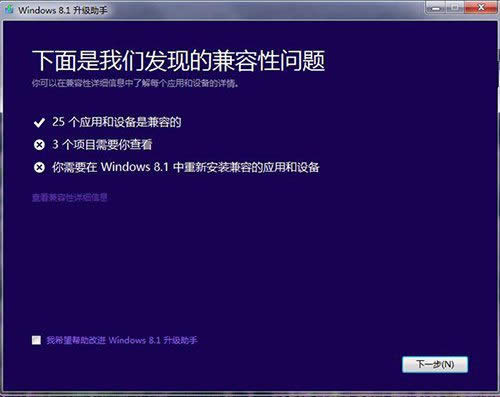The height and width of the screenshot is (397, 500).
Task: Minimize the upgrade assistant window
Action: (436, 8)
